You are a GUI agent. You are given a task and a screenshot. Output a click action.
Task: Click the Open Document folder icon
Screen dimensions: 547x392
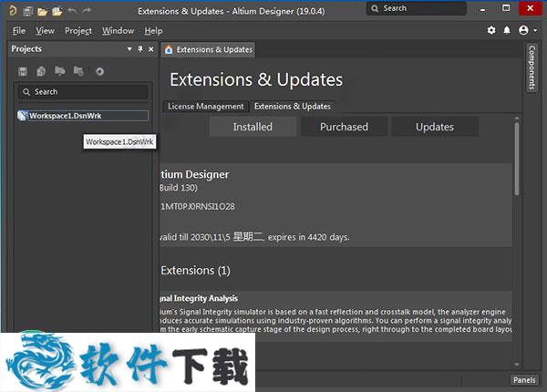click(42, 12)
